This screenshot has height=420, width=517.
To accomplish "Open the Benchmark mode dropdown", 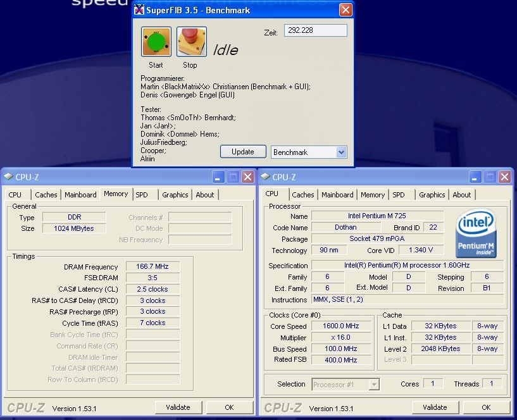I will (x=341, y=152).
